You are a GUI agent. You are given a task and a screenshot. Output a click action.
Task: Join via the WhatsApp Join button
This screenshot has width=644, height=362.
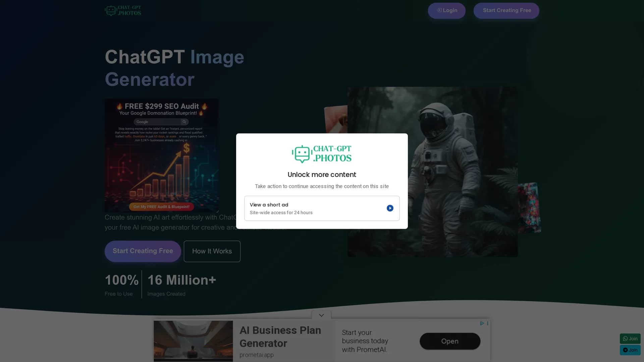630,339
